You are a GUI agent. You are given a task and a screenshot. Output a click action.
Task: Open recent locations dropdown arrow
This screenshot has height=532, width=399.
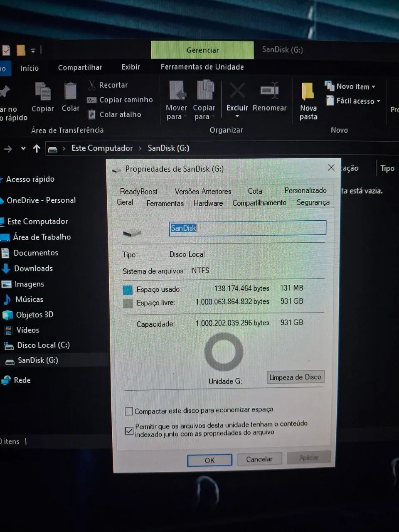[23, 148]
